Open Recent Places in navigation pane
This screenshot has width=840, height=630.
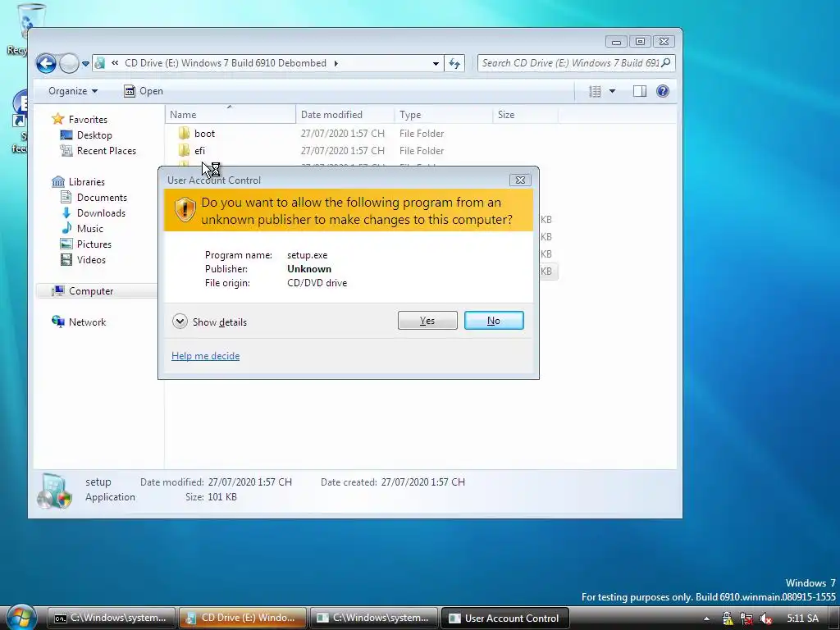(107, 151)
